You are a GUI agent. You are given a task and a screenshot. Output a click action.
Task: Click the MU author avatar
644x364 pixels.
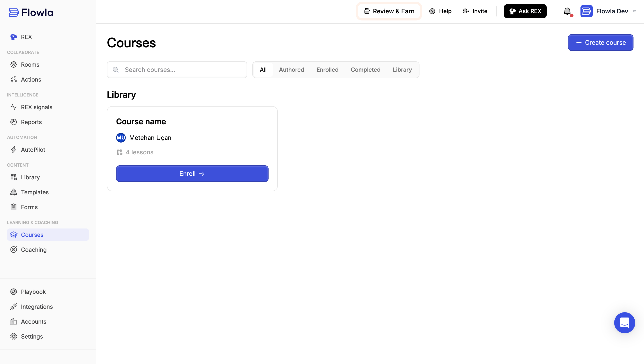tap(121, 138)
